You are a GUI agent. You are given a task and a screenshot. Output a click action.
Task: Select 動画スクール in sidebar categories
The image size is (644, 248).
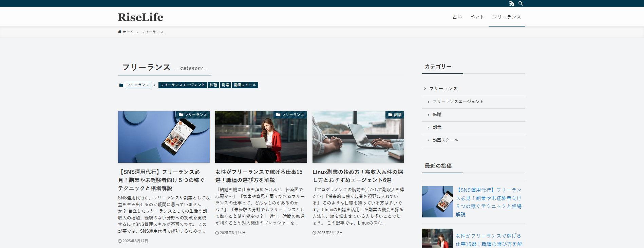click(445, 140)
